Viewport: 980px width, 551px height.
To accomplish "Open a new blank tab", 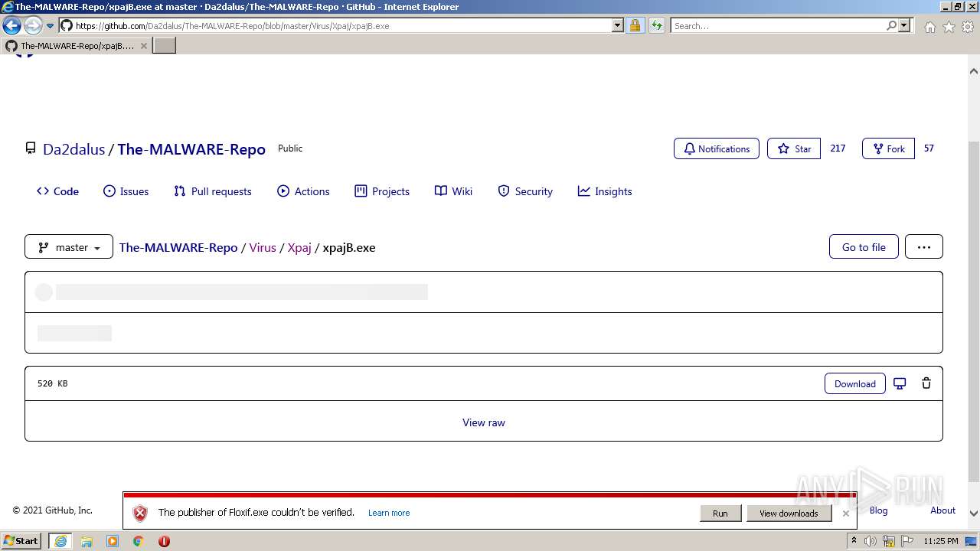I will pyautogui.click(x=165, y=45).
